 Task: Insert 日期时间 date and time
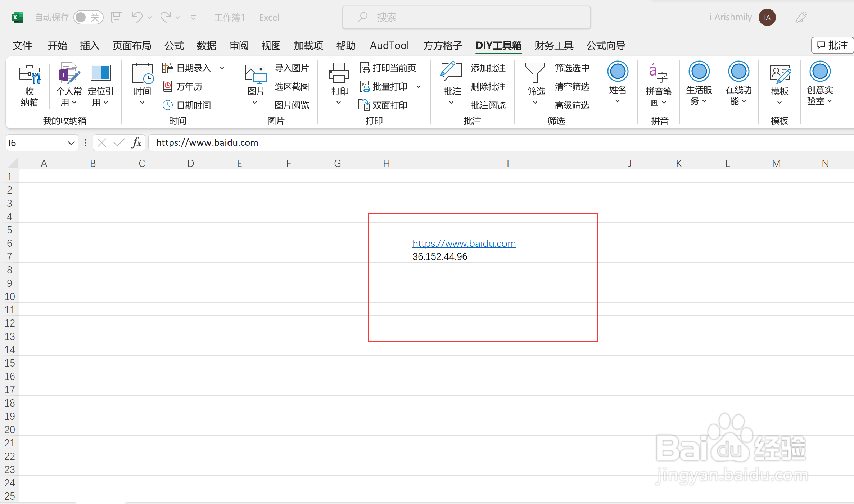tap(187, 105)
